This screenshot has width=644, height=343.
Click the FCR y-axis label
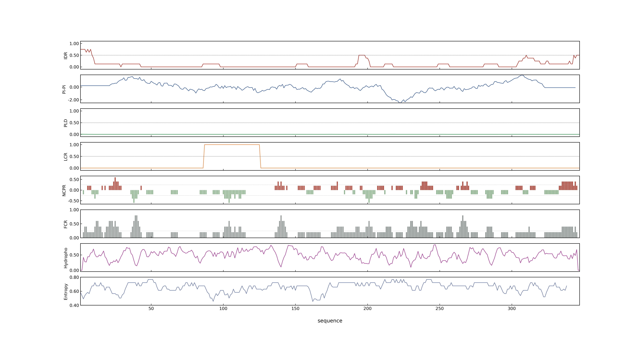point(66,224)
